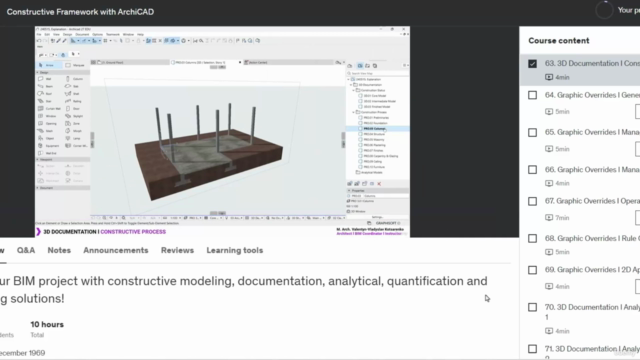
Task: Tick the lecture 68 checkbox
Action: (532, 238)
